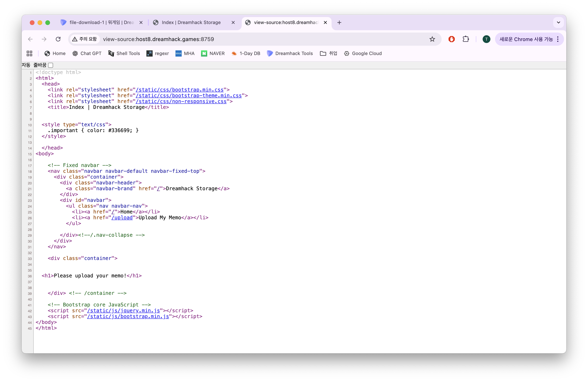The image size is (588, 382).
Task: Open Chrome three-dot menu
Action: 558,39
